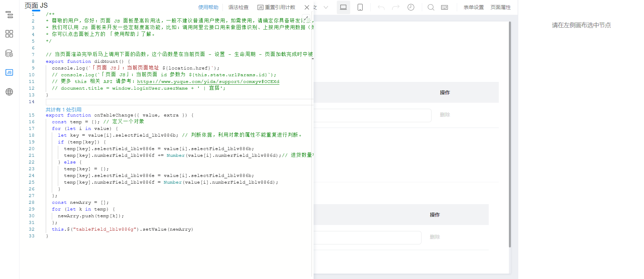Switch to desktop preview mode
Screen dimensions: 644x279
tap(343, 7)
